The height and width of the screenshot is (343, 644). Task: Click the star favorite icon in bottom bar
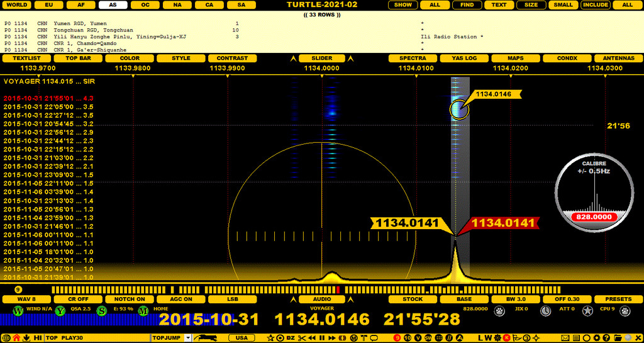click(x=270, y=338)
